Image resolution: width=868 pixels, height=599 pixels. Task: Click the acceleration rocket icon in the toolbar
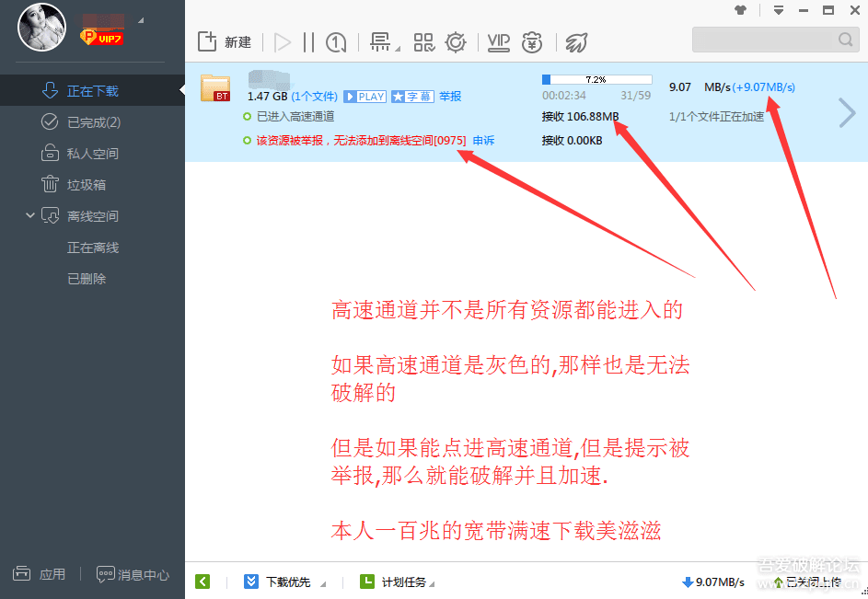click(x=577, y=41)
